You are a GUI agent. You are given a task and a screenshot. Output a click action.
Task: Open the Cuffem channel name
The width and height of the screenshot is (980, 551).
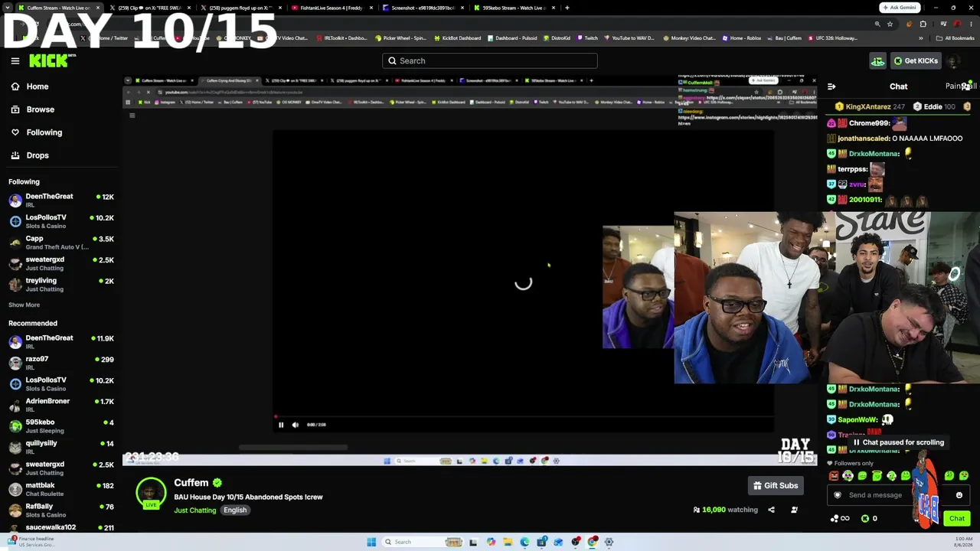click(x=191, y=483)
